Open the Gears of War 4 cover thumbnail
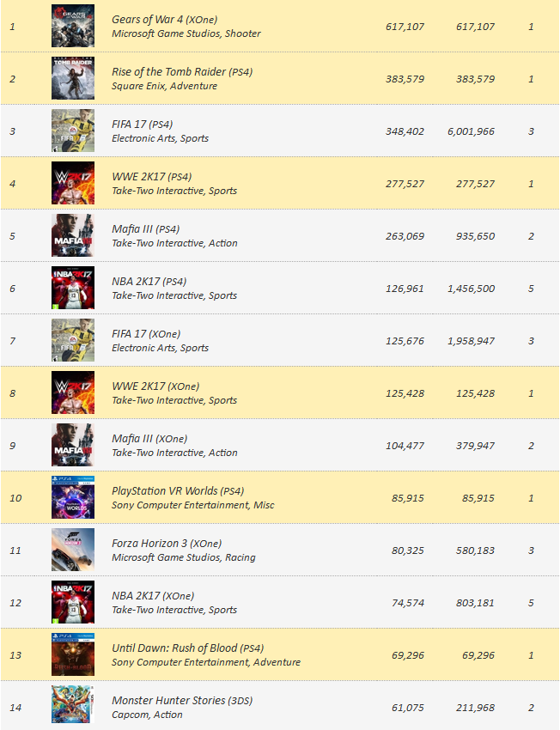 click(x=73, y=26)
